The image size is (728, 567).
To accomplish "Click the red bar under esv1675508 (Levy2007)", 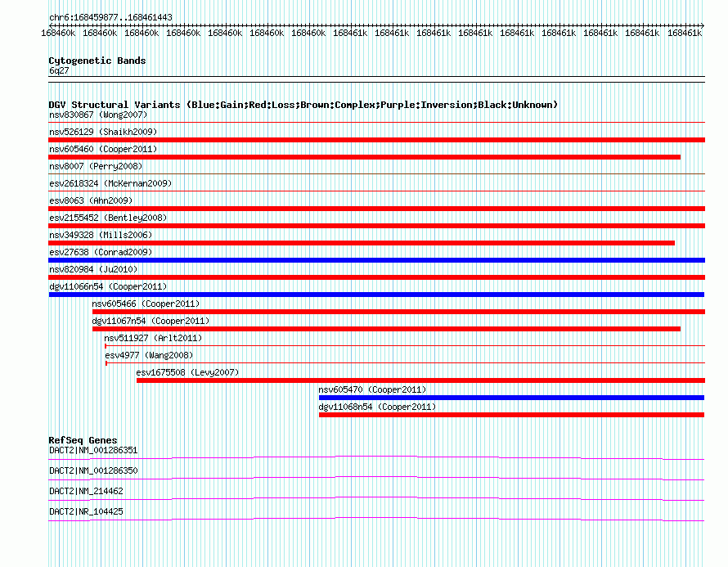I will (420, 380).
